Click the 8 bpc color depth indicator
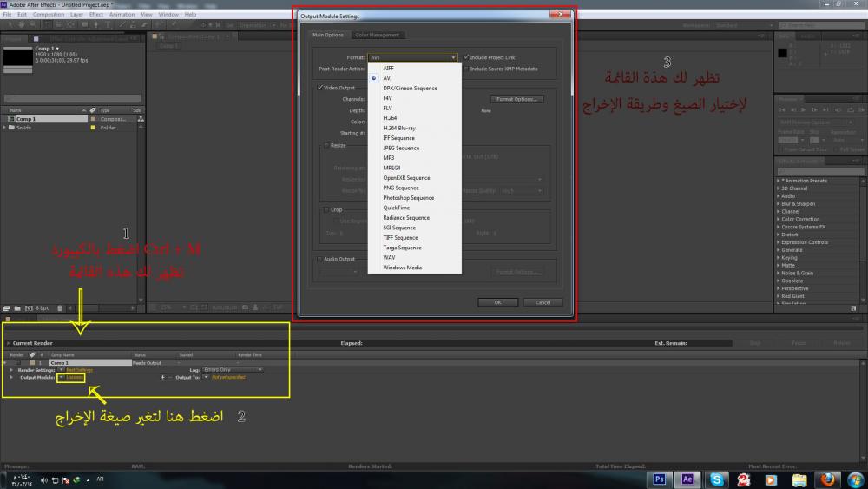868x489 pixels. point(43,308)
